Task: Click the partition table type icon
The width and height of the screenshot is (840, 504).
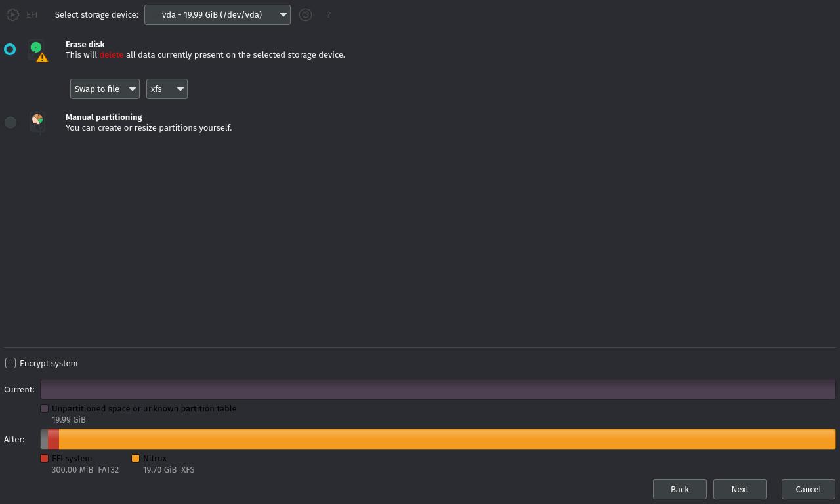Action: click(x=305, y=14)
